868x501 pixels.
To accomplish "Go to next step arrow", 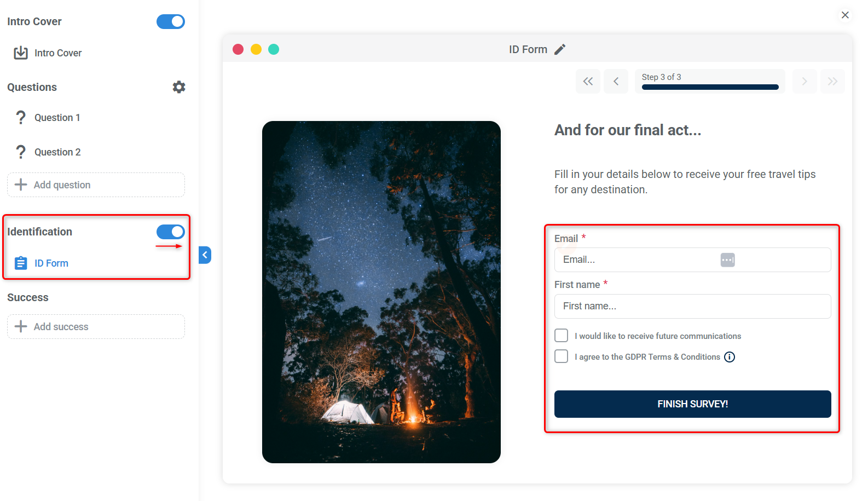I will (x=805, y=82).
